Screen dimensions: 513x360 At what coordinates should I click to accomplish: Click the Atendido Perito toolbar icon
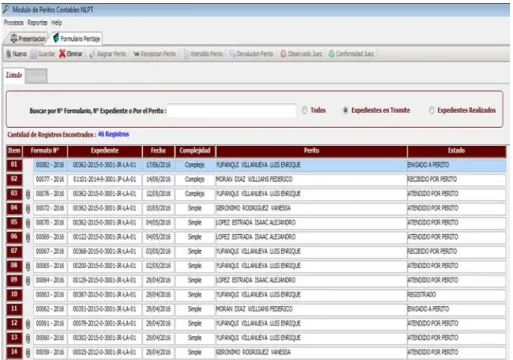(187, 54)
